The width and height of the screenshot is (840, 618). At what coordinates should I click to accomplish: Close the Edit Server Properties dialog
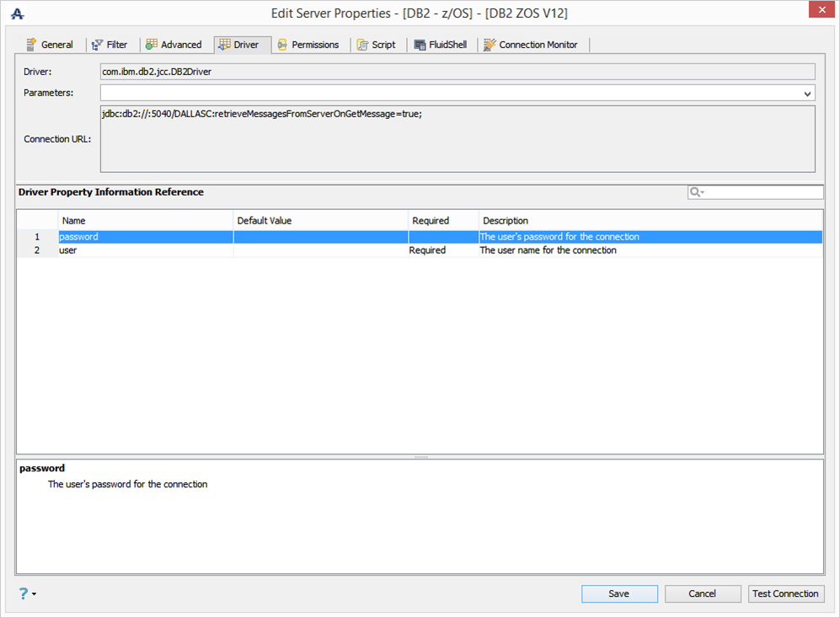coord(821,9)
